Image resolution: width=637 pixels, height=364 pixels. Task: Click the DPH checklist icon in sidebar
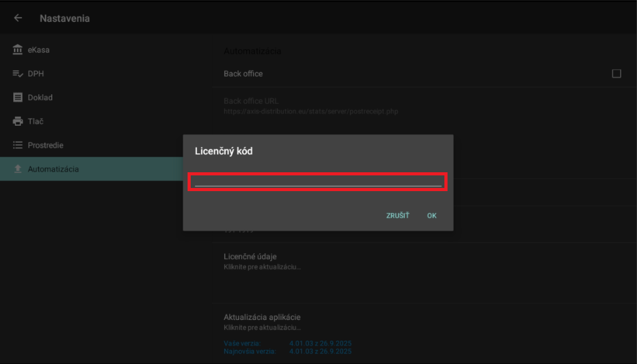click(x=18, y=74)
